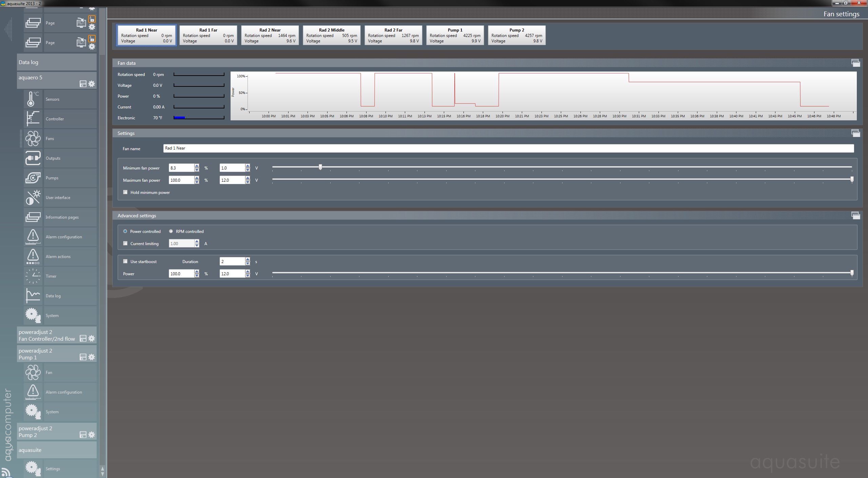Switch to the Rad 2 Middle fan tab

tap(331, 35)
